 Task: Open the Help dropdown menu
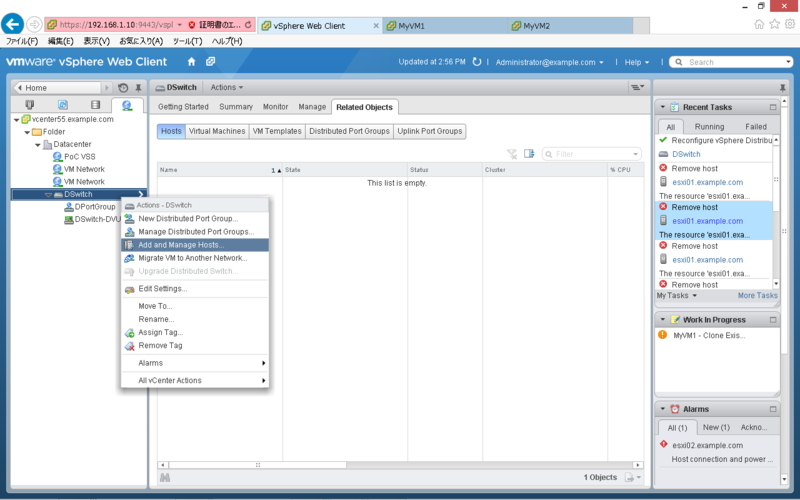[636, 62]
